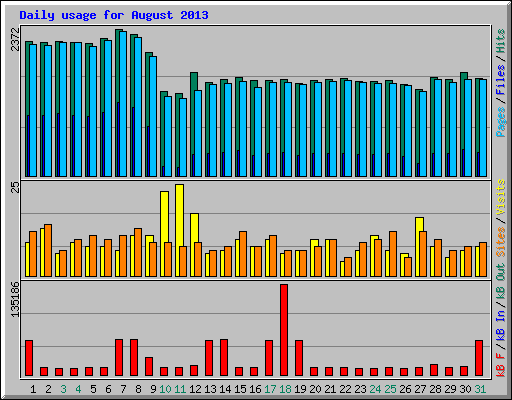
Task: Click the day 30 axis label
Action: [465, 389]
